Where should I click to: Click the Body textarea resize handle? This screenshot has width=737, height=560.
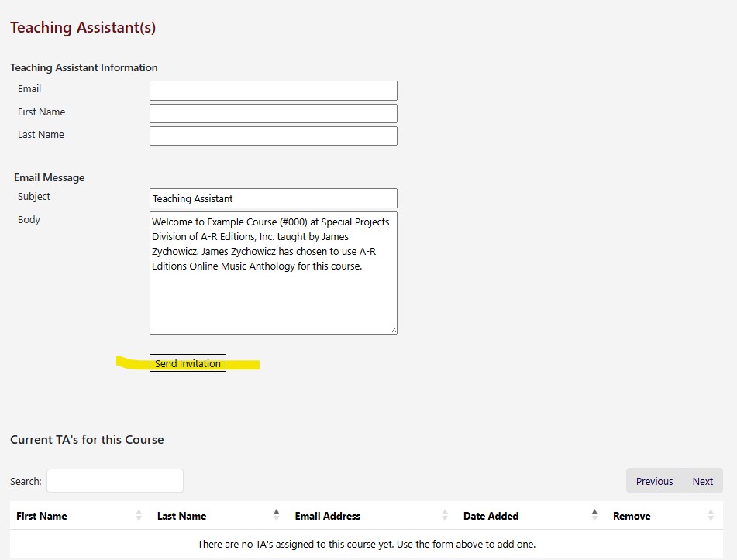(x=393, y=330)
